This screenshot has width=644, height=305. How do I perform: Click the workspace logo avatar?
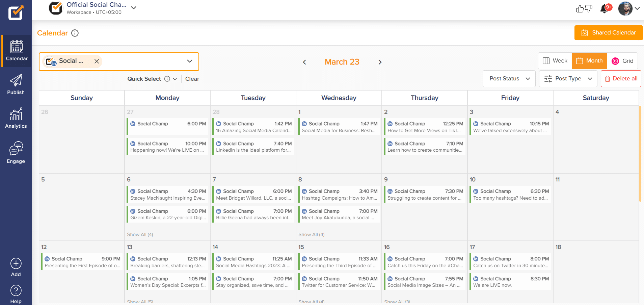56,8
